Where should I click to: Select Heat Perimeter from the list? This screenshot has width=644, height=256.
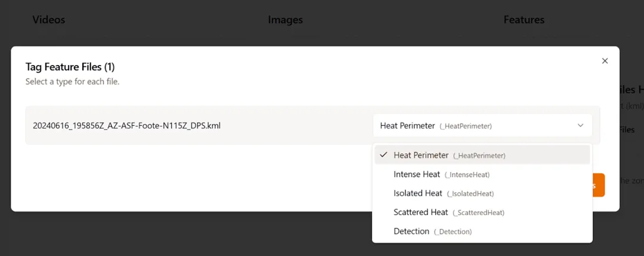(x=421, y=155)
